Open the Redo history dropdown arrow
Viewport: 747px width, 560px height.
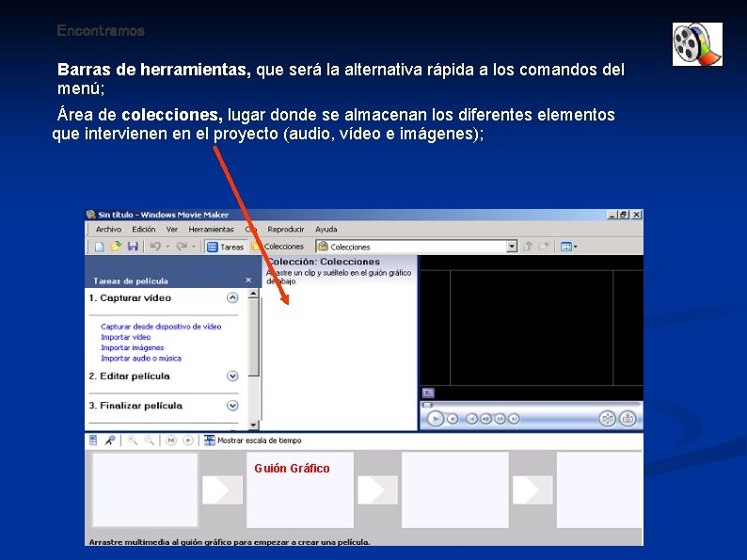click(x=194, y=247)
